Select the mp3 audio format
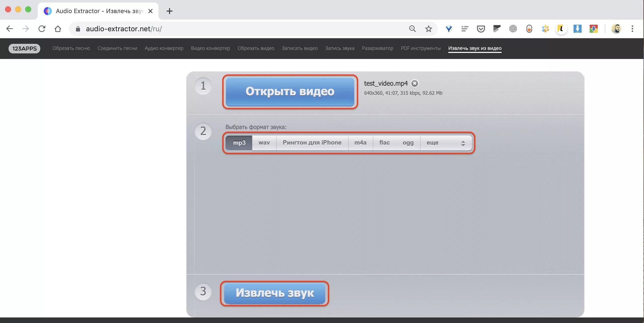644x323 pixels. pos(239,143)
